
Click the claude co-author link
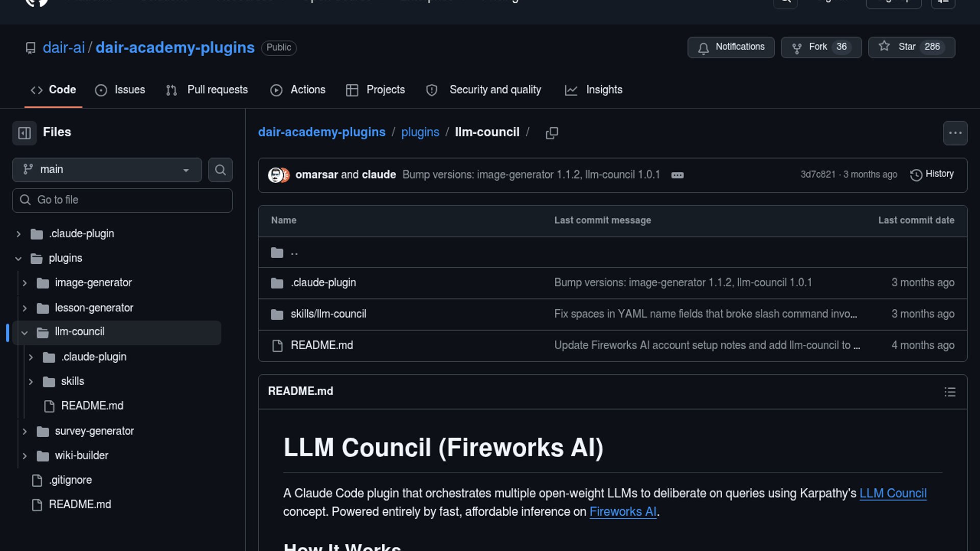click(379, 174)
